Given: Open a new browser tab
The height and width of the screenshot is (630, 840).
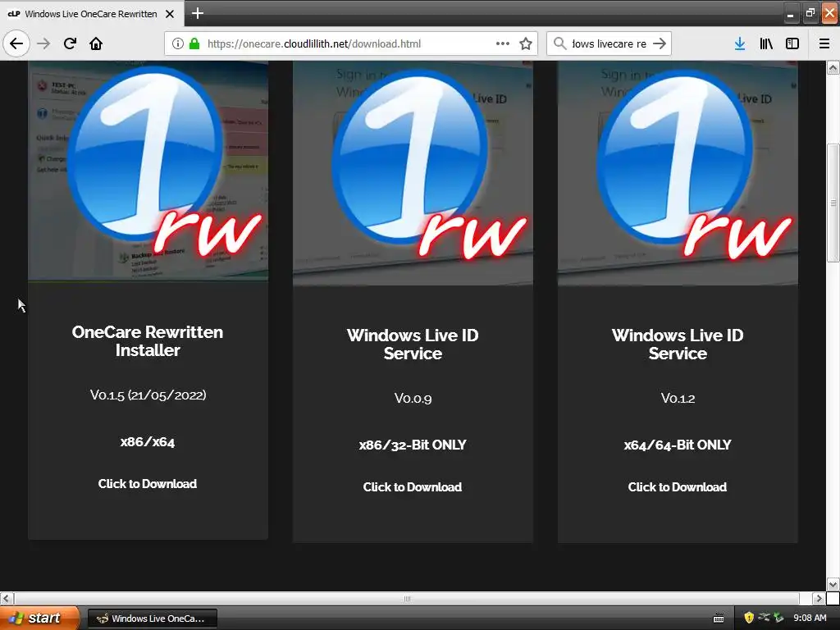Looking at the screenshot, I should (197, 13).
